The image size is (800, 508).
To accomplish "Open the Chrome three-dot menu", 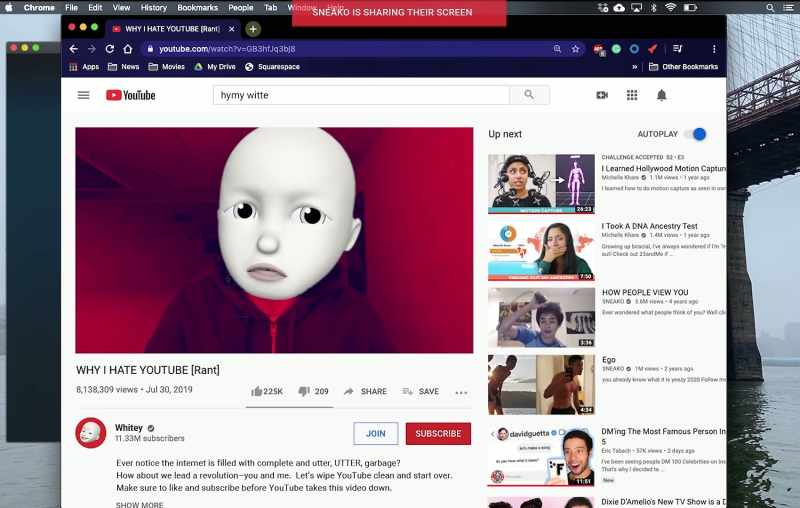I will click(714, 49).
